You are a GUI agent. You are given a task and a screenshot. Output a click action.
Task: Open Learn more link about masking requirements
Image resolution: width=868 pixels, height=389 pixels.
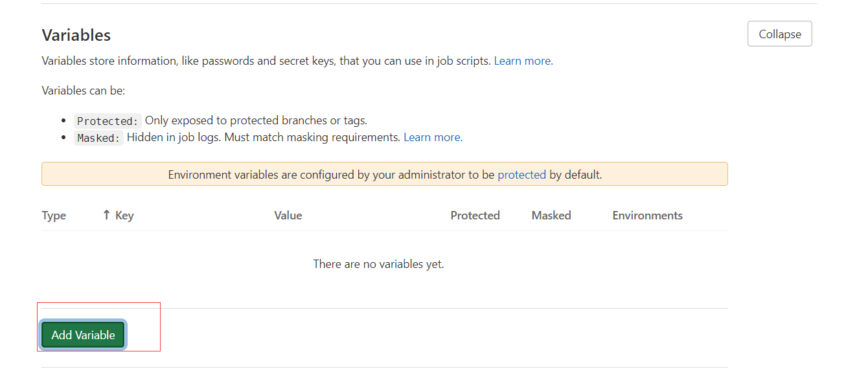[x=433, y=137]
